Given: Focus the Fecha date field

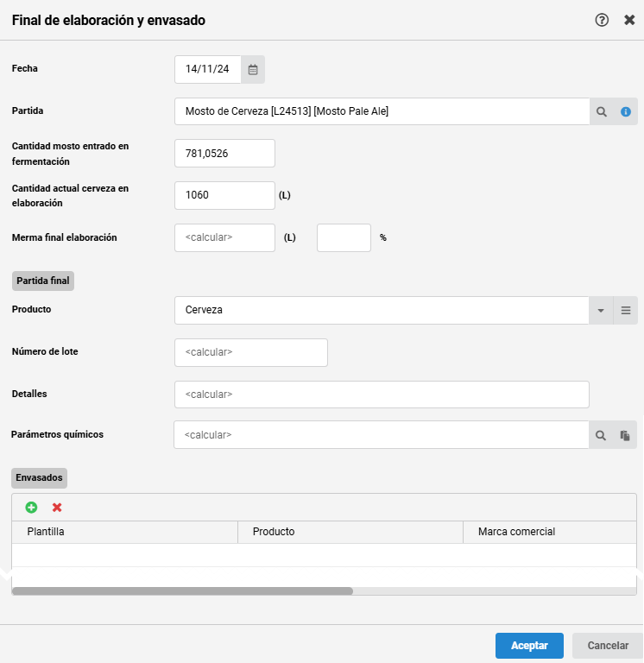Looking at the screenshot, I should tap(208, 69).
